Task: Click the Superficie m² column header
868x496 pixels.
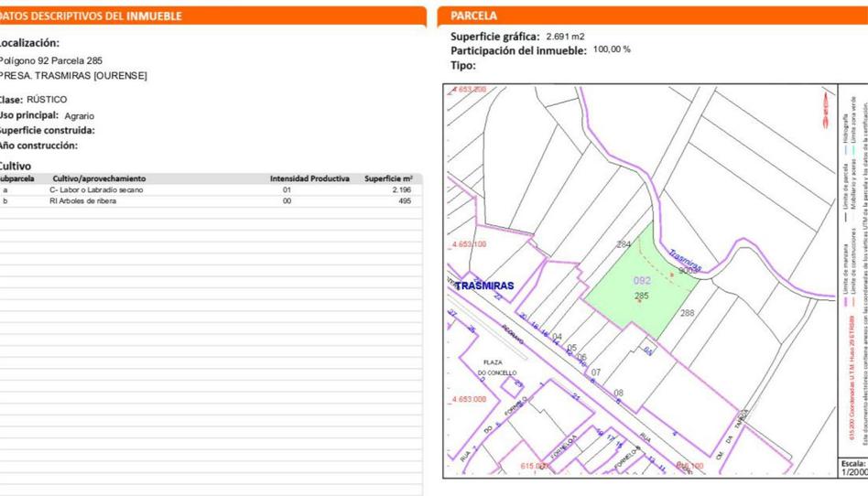Action: [388, 178]
